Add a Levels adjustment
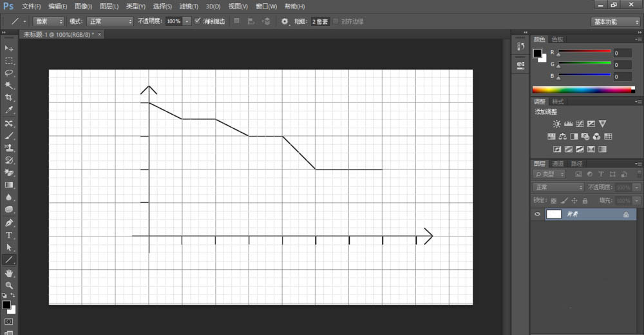Screen dimensions: 644x335 569,124
